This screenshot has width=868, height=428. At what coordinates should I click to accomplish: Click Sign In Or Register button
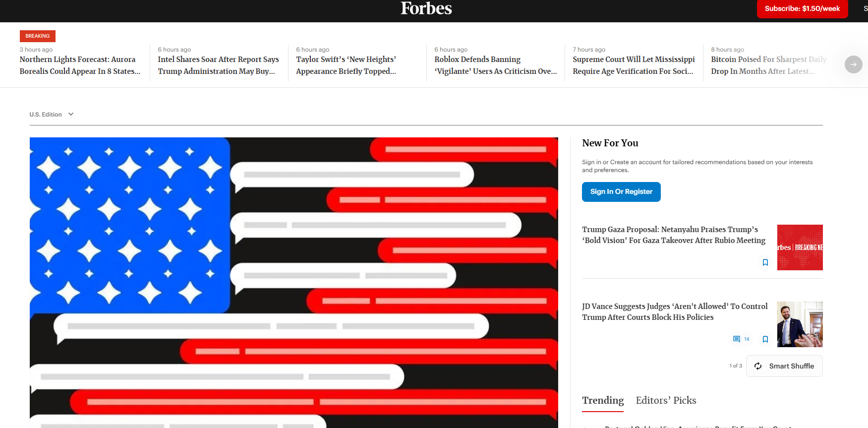[x=621, y=192]
